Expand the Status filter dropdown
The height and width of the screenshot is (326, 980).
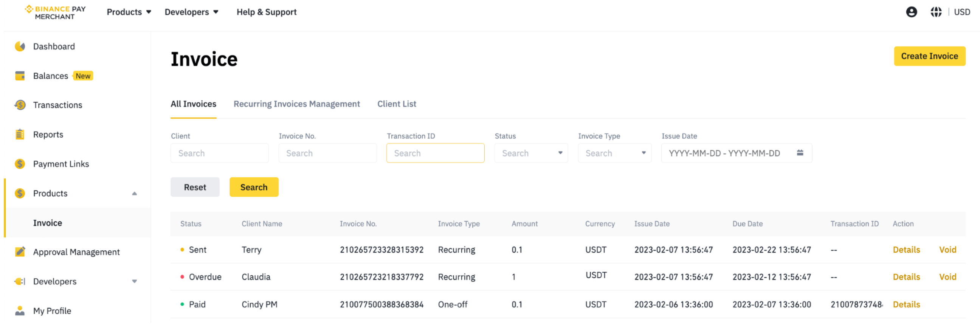click(x=531, y=153)
